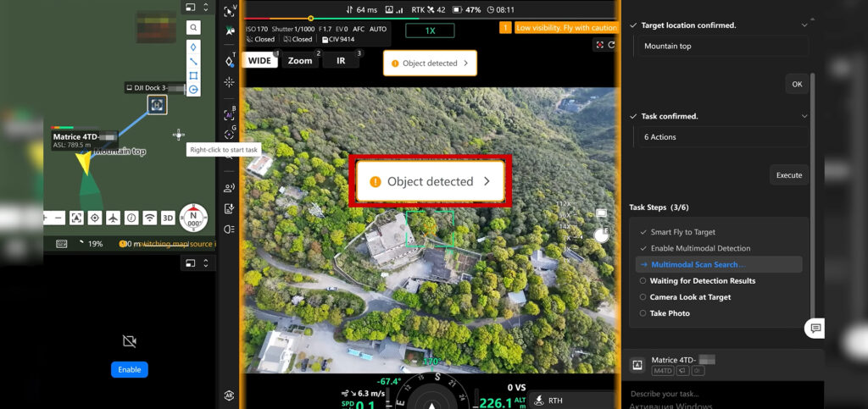Click the 1X zoom level button
Image resolution: width=868 pixels, height=409 pixels.
pyautogui.click(x=430, y=31)
